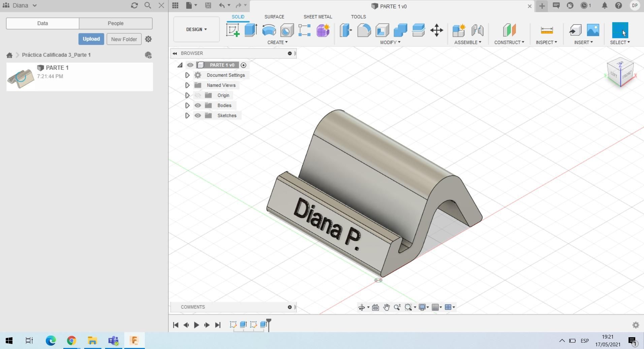Open the DESIGN workspace dropdown
The image size is (644, 349).
pos(196,30)
